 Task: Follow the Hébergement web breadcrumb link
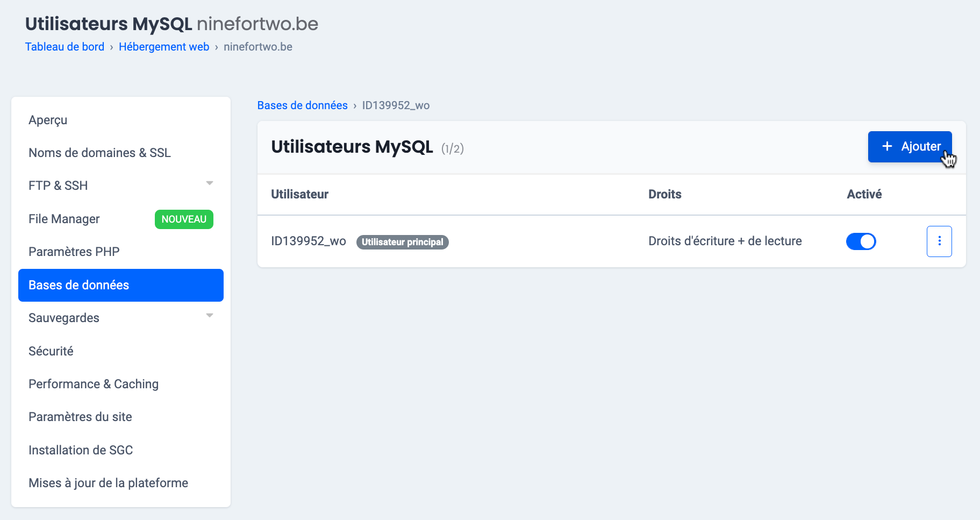click(163, 47)
